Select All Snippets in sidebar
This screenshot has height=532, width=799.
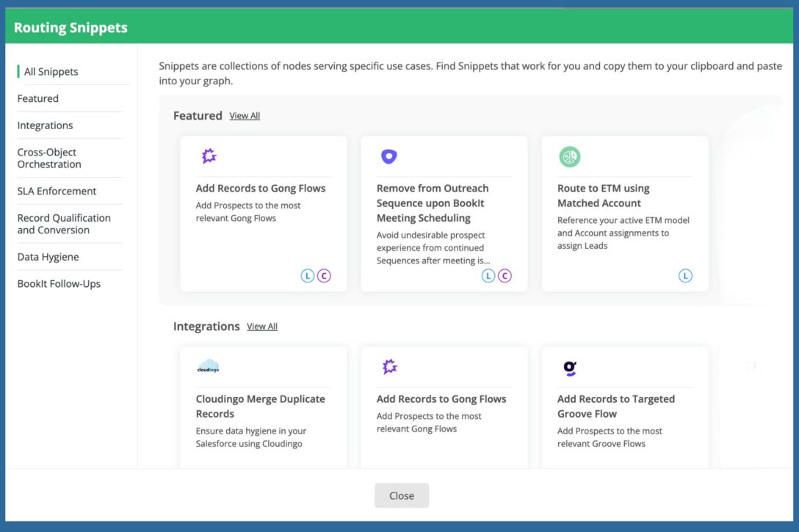51,72
